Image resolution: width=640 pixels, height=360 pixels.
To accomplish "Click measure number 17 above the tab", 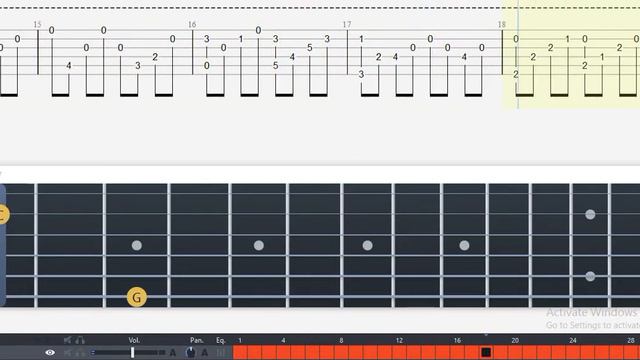I will point(347,24).
